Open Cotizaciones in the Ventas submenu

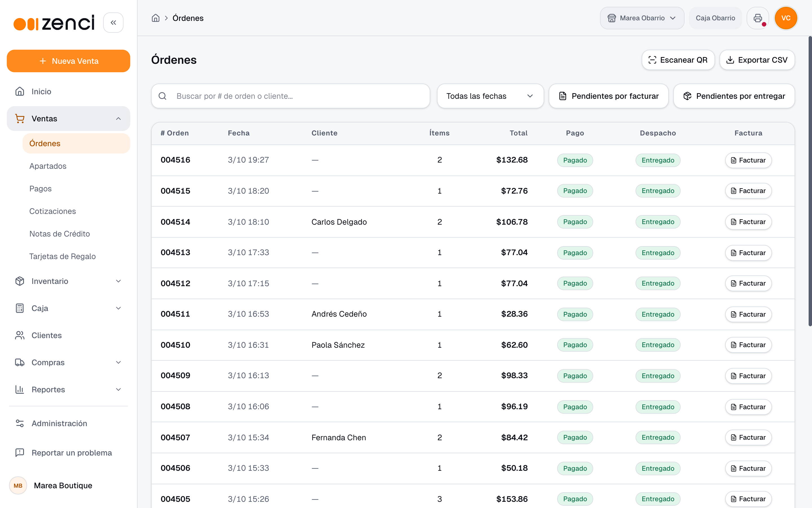point(76,211)
